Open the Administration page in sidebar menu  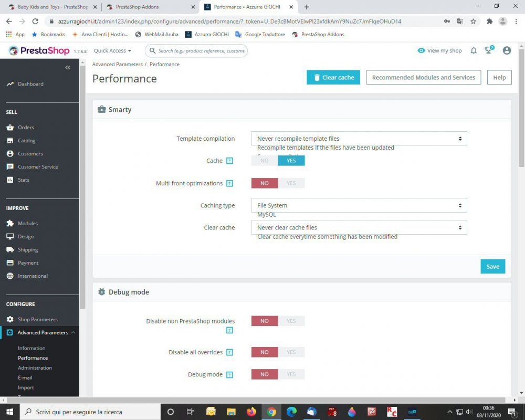[x=35, y=367]
